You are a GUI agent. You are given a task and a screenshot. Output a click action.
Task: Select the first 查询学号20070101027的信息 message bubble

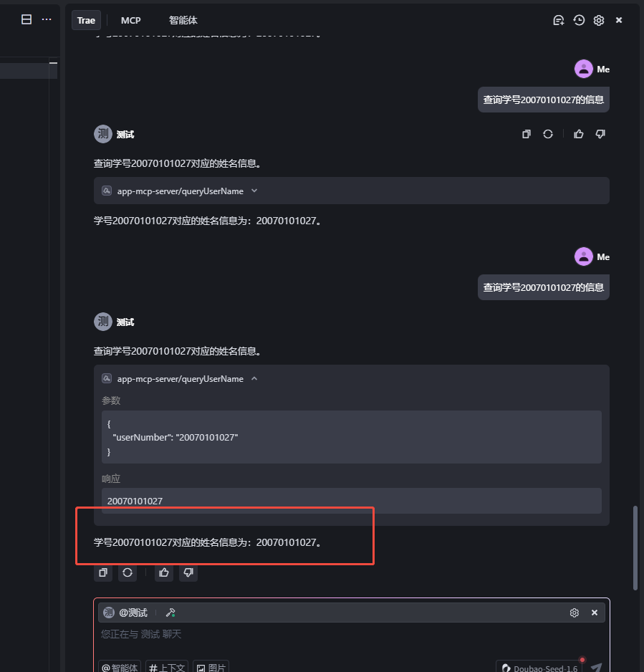tap(543, 100)
